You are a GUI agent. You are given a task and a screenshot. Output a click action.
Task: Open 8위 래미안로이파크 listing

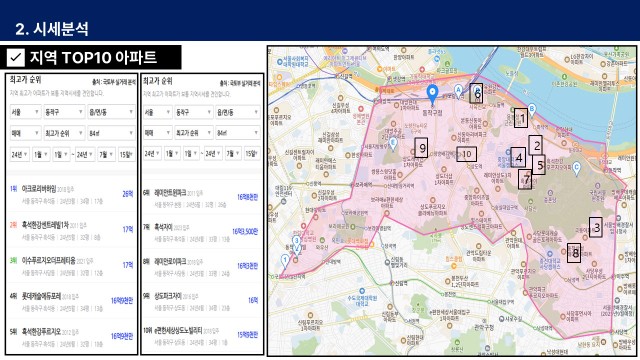point(201,267)
